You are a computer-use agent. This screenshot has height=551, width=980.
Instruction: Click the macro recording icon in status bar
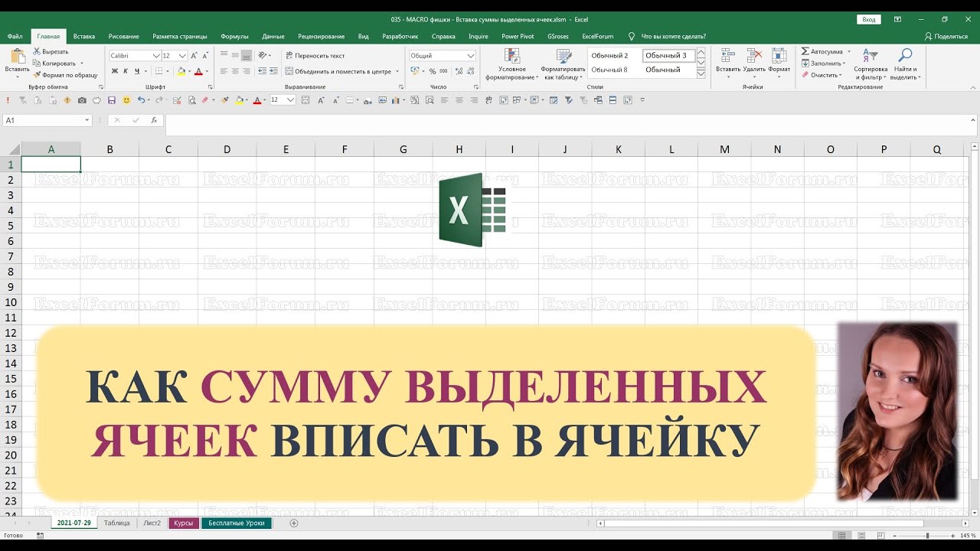pyautogui.click(x=40, y=536)
